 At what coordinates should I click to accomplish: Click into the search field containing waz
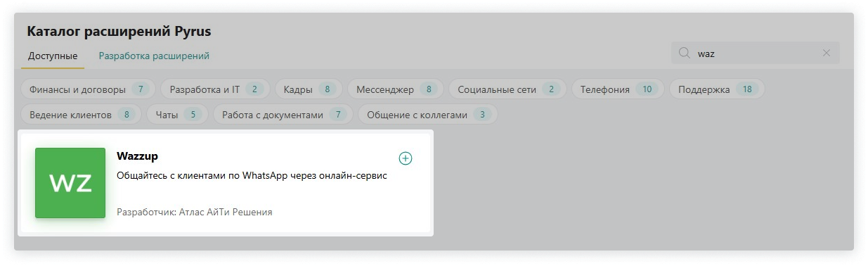756,53
